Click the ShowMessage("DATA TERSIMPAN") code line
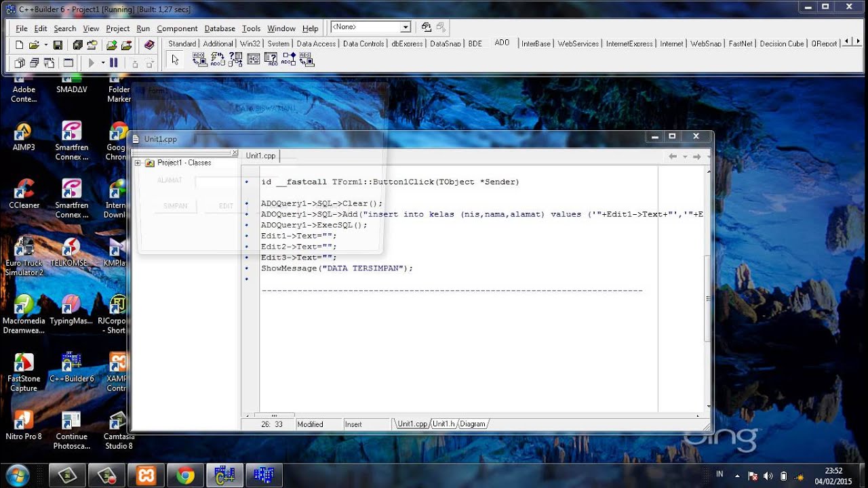The width and height of the screenshot is (868, 488). point(337,268)
